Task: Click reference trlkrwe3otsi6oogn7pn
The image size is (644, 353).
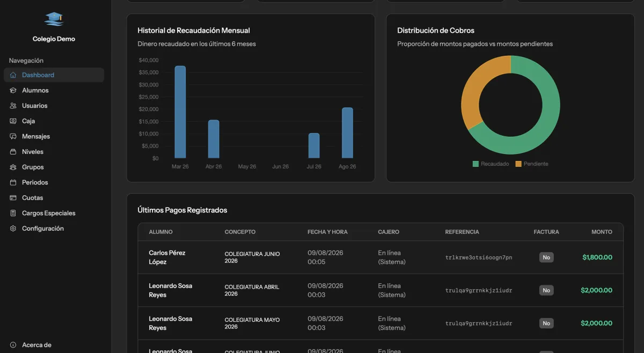Action: (x=479, y=258)
